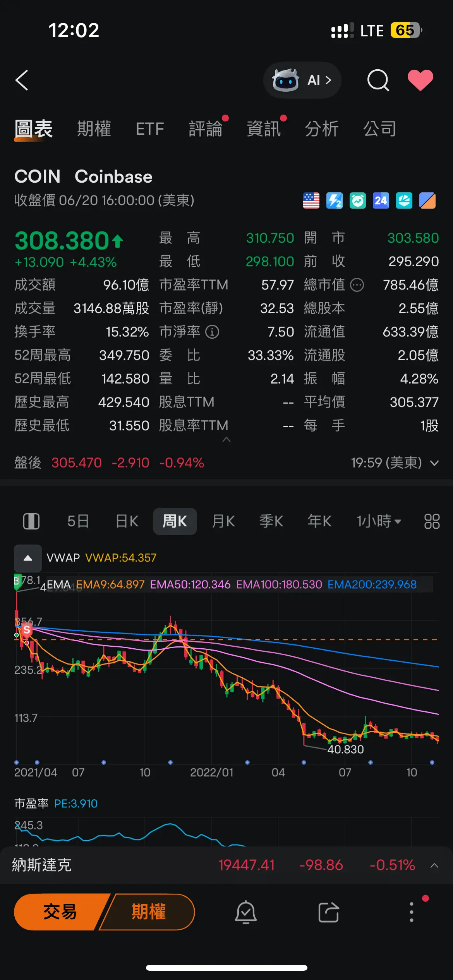Tap the US flag market icon
Screen dimensions: 453x980
(311, 200)
